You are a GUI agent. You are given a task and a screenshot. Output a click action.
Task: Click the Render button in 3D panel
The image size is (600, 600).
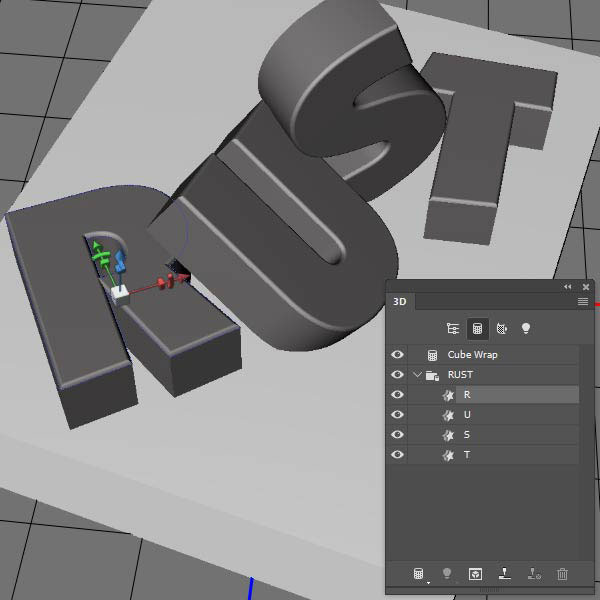point(475,574)
